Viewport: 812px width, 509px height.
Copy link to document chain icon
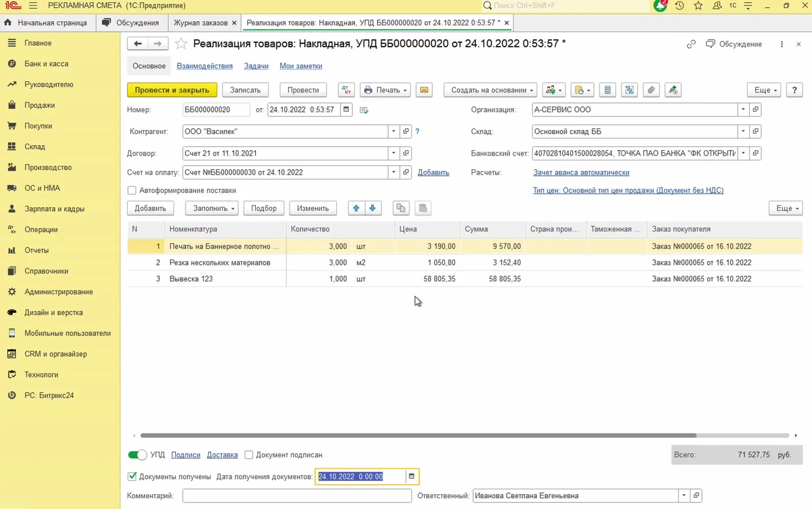[x=691, y=44]
